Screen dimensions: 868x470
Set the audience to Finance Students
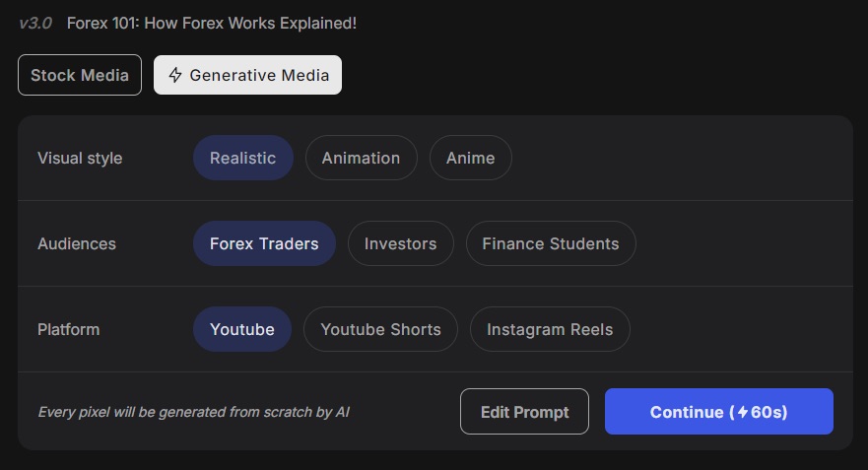click(x=551, y=243)
